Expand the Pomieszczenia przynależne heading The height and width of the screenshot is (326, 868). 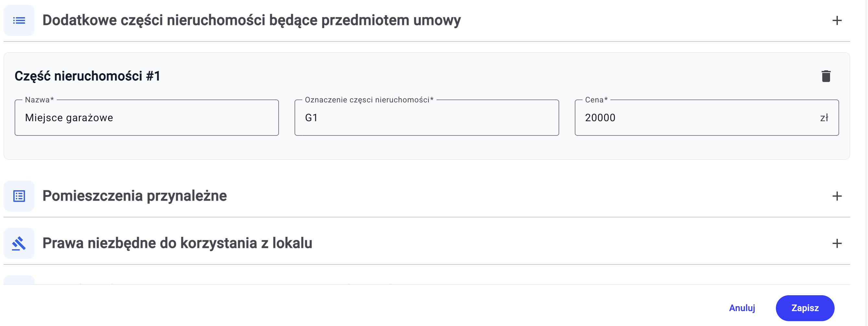click(134, 196)
